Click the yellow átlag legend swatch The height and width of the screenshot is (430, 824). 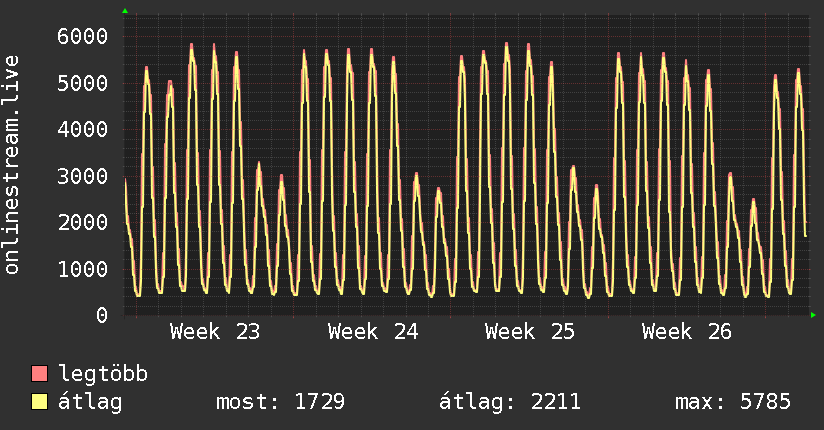point(39,401)
